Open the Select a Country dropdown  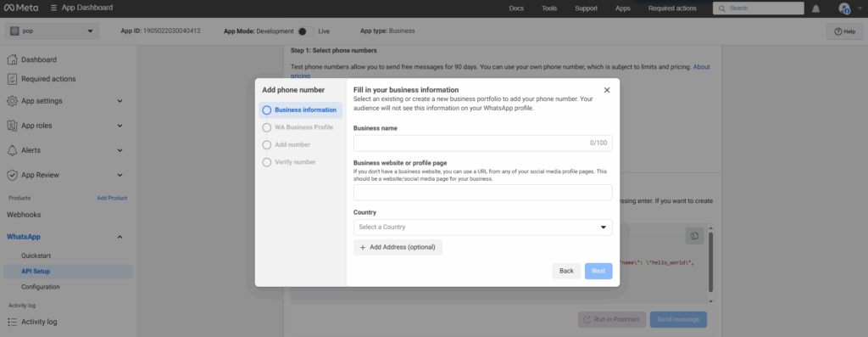tap(482, 227)
